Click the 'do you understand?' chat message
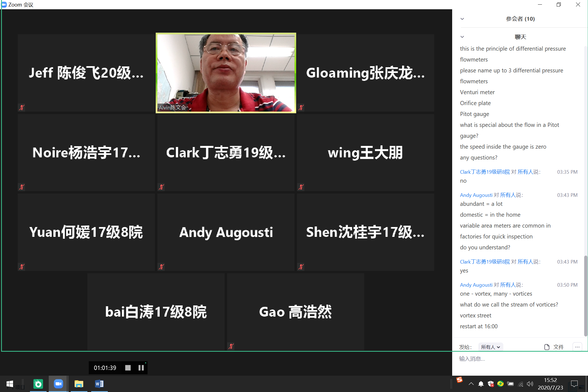588x392 pixels. click(485, 247)
